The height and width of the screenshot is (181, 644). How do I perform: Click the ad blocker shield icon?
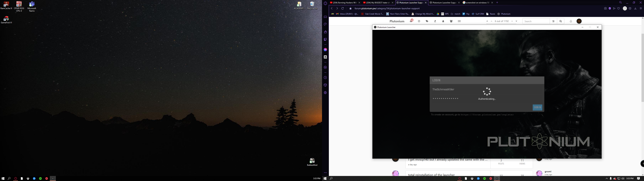point(610,9)
